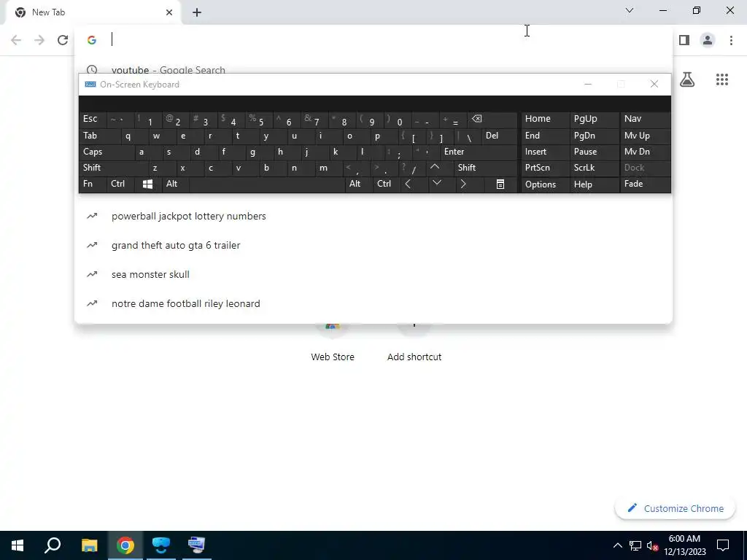This screenshot has height=560, width=747.
Task: Click the muted volume tray icon
Action: coord(652,545)
